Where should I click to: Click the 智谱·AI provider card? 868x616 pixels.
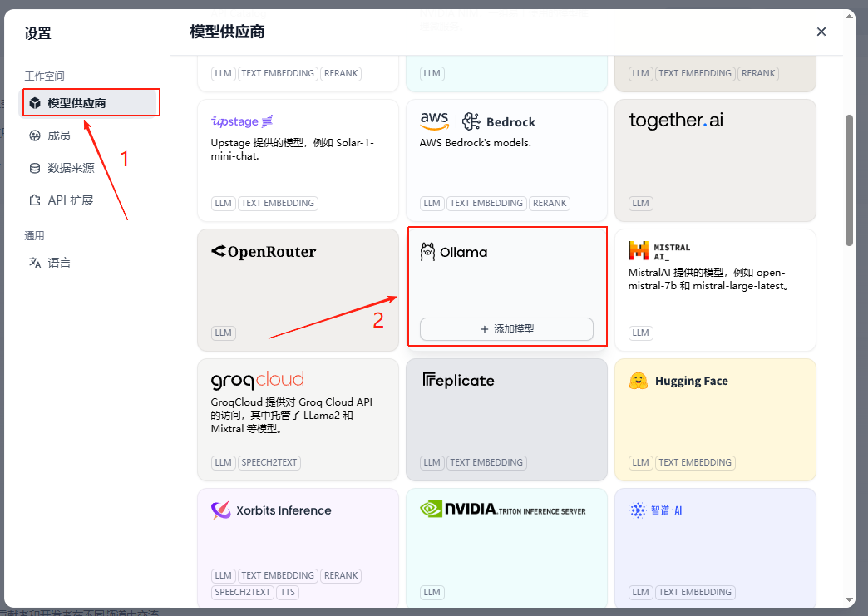[715, 545]
